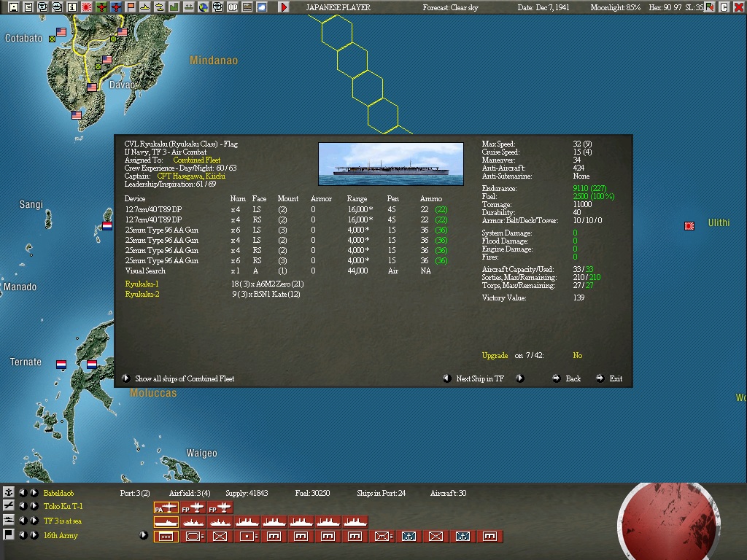Click the Ryukaku carrier ship image
The height and width of the screenshot is (560, 747).
point(391,164)
